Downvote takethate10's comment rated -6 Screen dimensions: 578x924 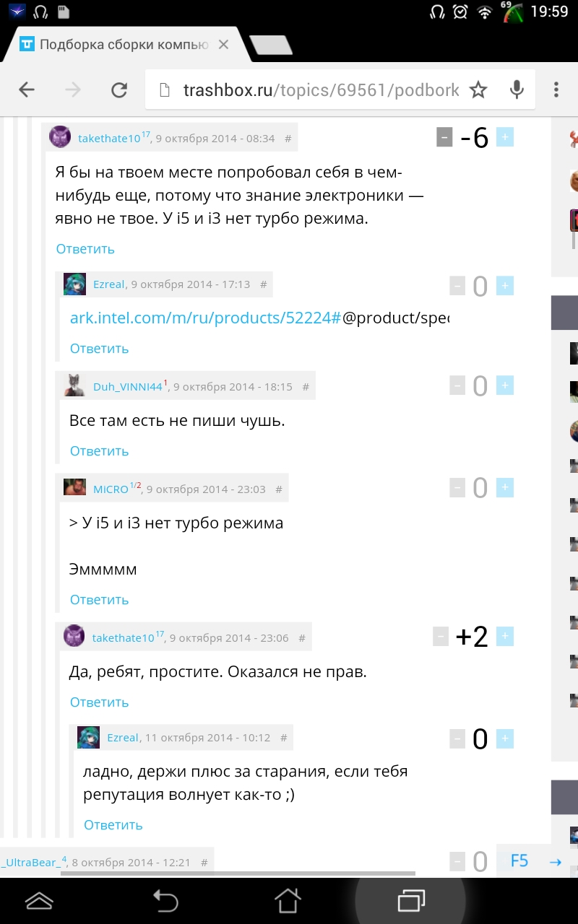pyautogui.click(x=444, y=136)
